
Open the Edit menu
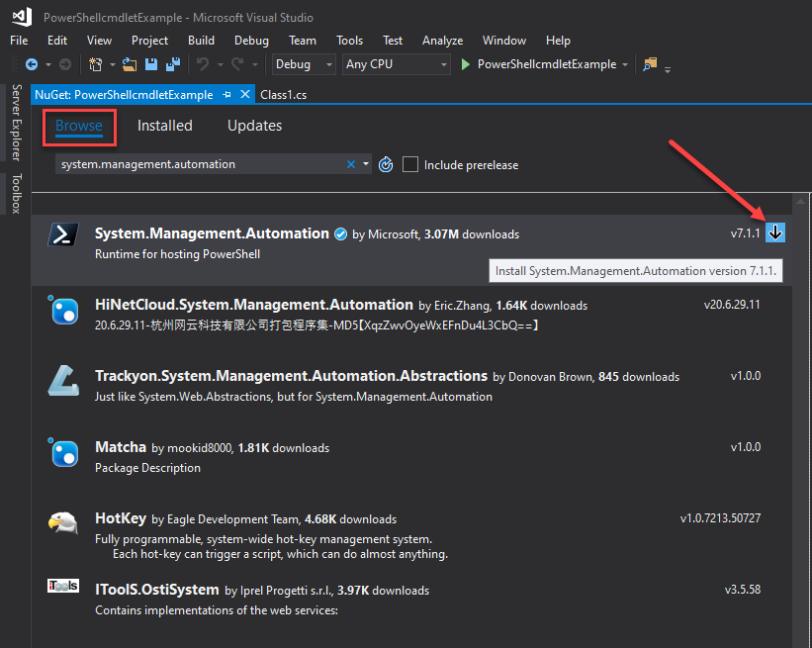pos(57,41)
